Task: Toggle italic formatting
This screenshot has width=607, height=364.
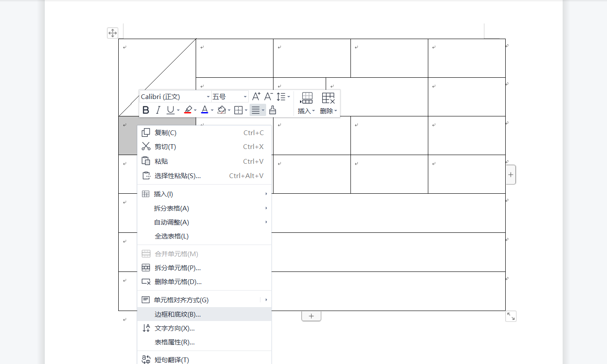Action: (157, 110)
